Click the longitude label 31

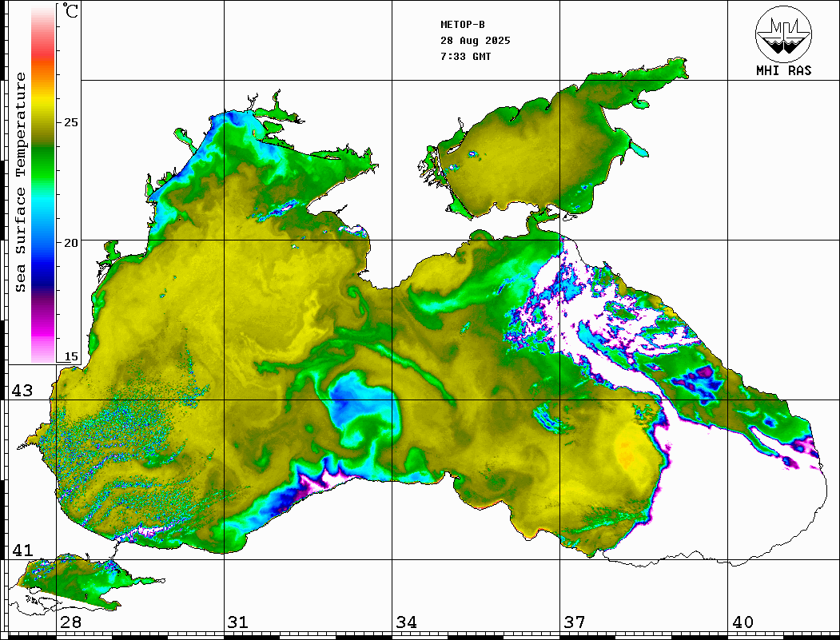click(x=238, y=622)
